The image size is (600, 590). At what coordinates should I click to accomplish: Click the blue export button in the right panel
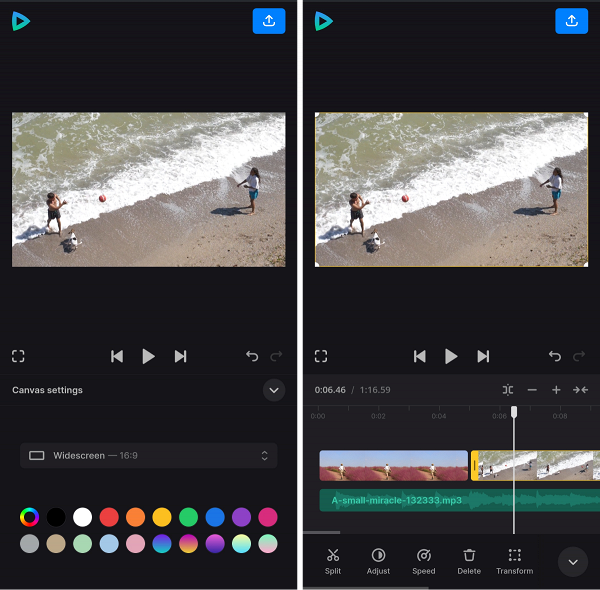click(572, 21)
